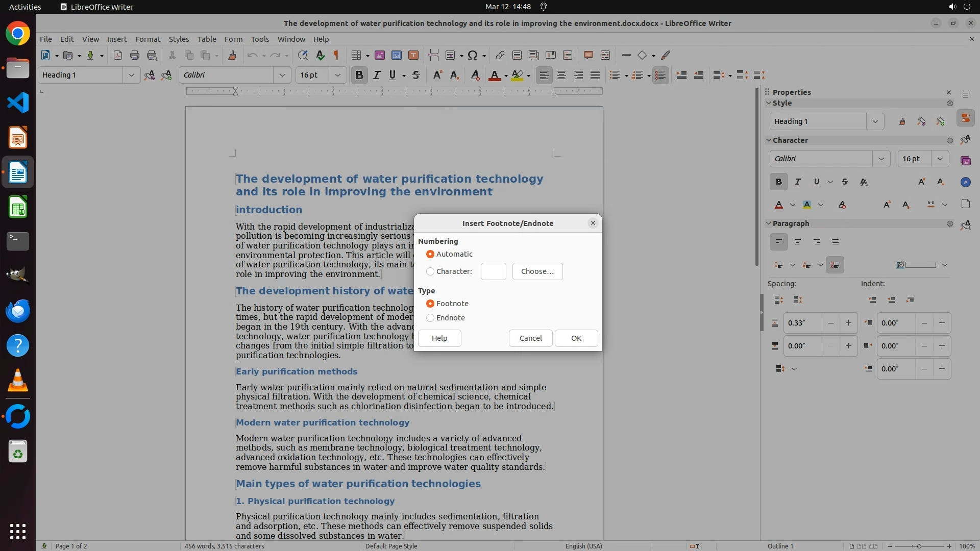The height and width of the screenshot is (551, 980).
Task: Open the Tools menu
Action: (260, 39)
